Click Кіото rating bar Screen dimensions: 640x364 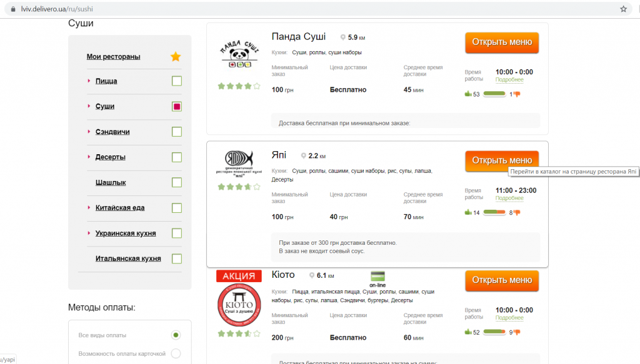[x=494, y=332]
